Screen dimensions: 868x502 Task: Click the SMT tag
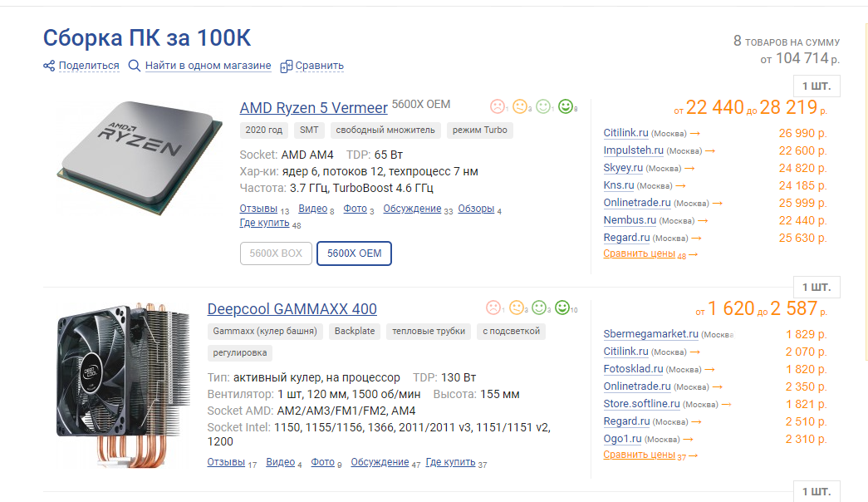(x=309, y=130)
